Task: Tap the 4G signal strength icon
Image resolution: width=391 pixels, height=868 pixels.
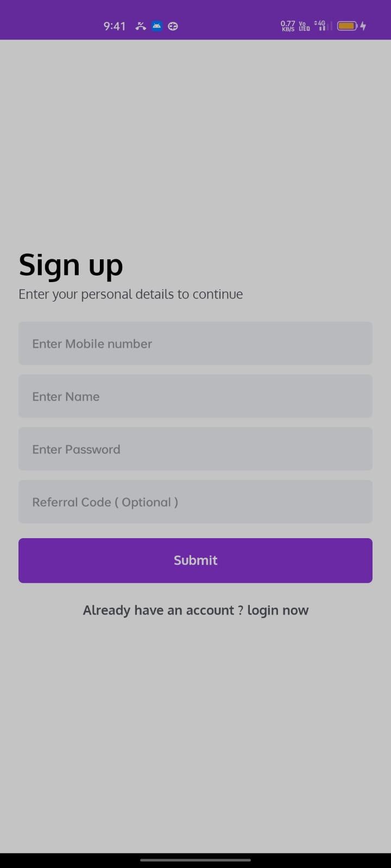Action: click(321, 26)
